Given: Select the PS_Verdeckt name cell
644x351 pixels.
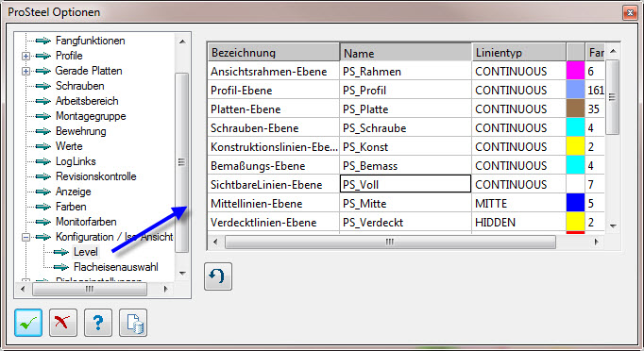Looking at the screenshot, I should click(405, 222).
